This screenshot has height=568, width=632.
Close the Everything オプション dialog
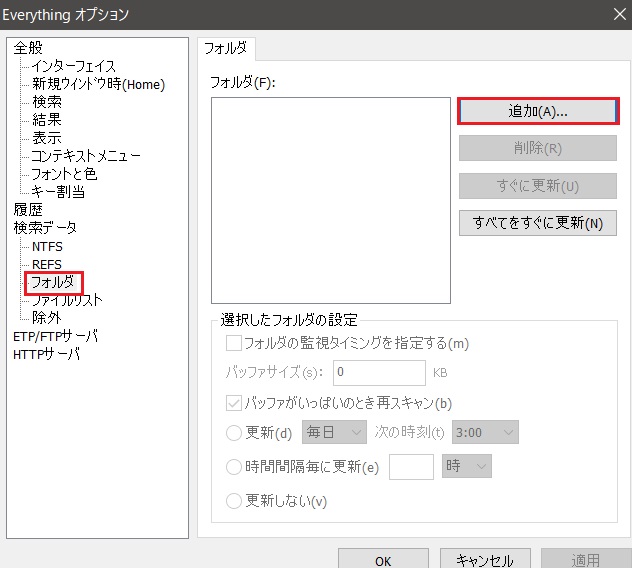click(x=620, y=15)
